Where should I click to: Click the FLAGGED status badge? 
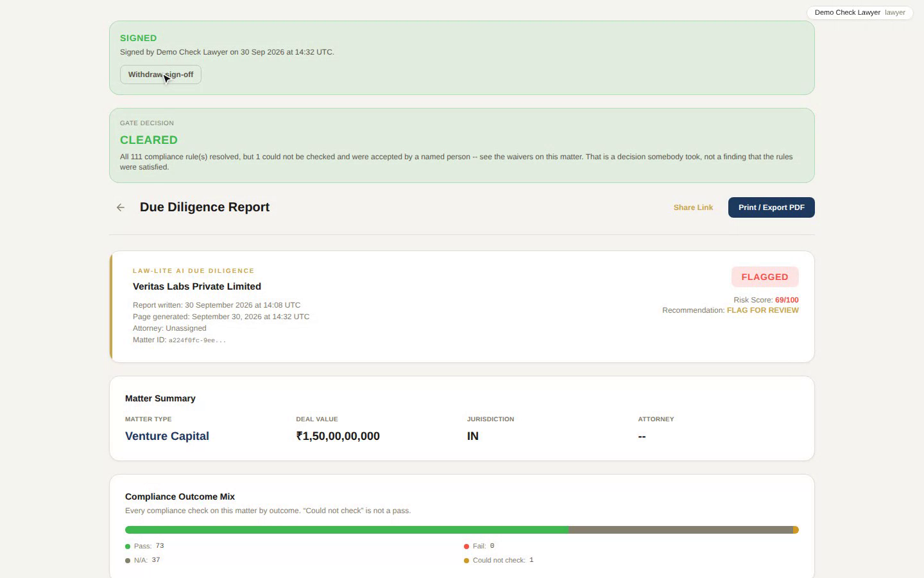tap(765, 277)
